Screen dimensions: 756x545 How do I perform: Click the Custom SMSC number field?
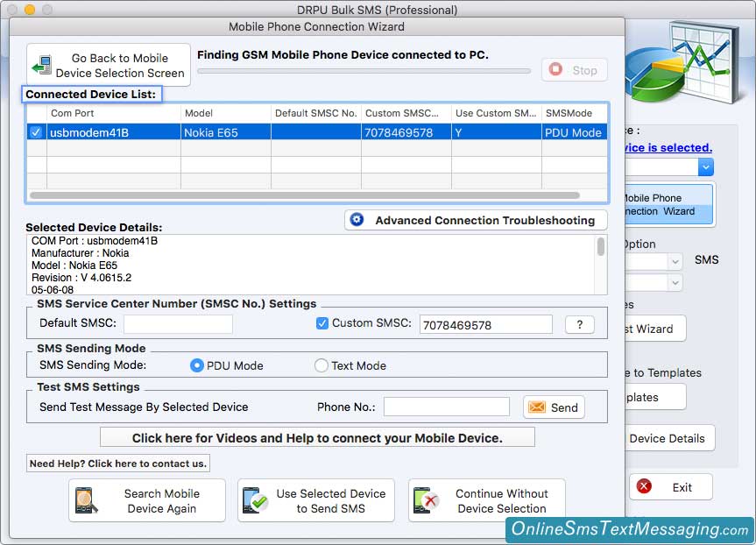point(486,324)
